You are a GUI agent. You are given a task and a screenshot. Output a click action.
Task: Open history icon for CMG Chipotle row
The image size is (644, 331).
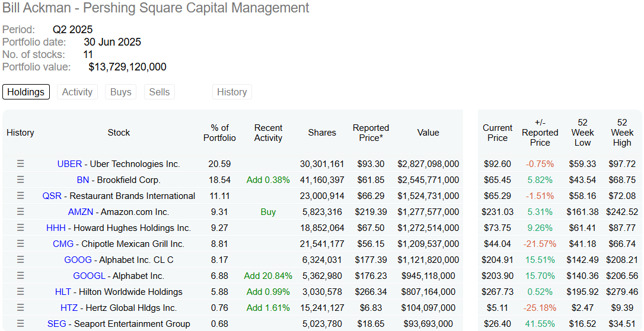(x=20, y=243)
